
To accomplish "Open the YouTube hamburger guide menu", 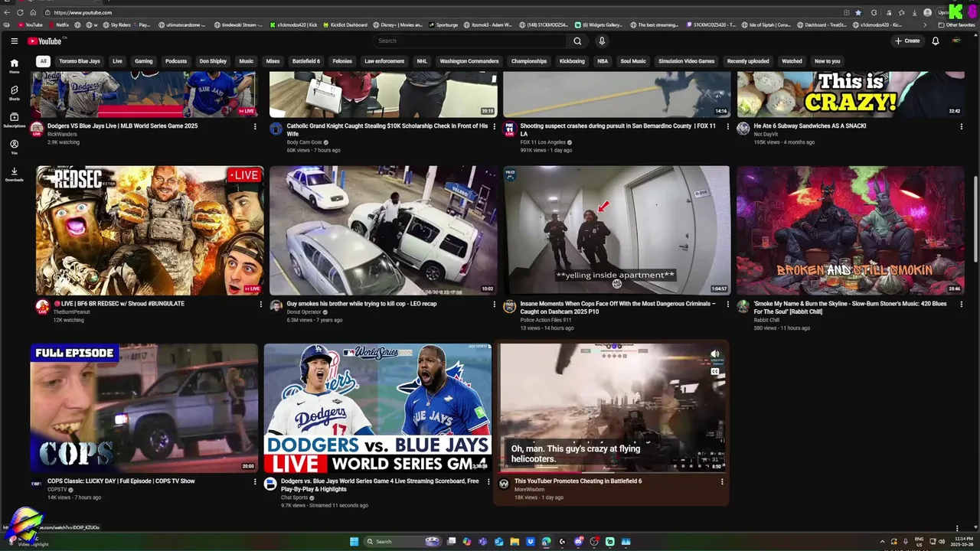I will tap(14, 41).
